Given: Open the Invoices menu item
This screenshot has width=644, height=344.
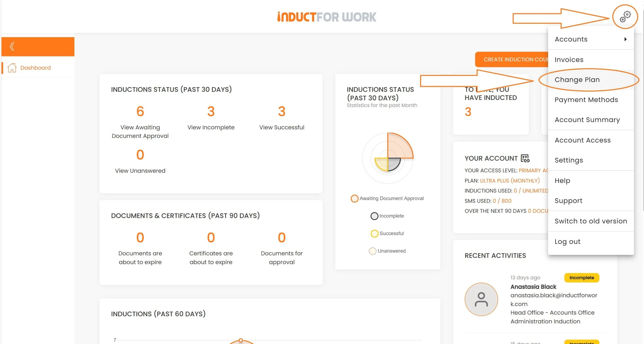Looking at the screenshot, I should coord(569,60).
